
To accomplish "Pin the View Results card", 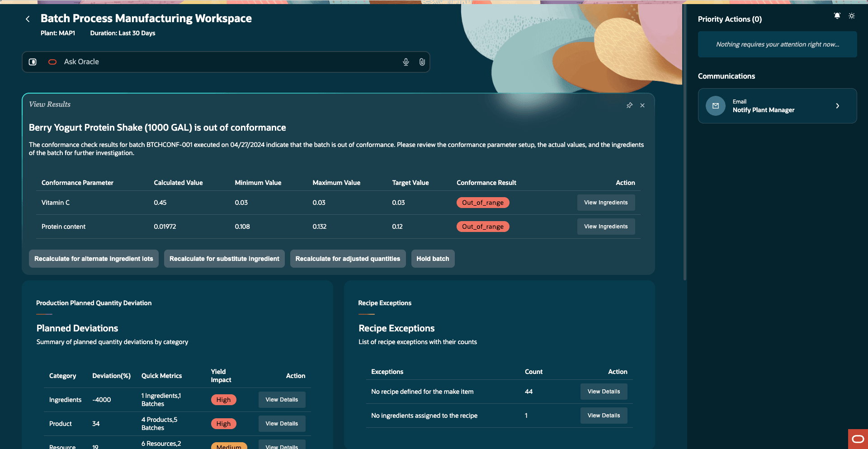I will pyautogui.click(x=629, y=105).
